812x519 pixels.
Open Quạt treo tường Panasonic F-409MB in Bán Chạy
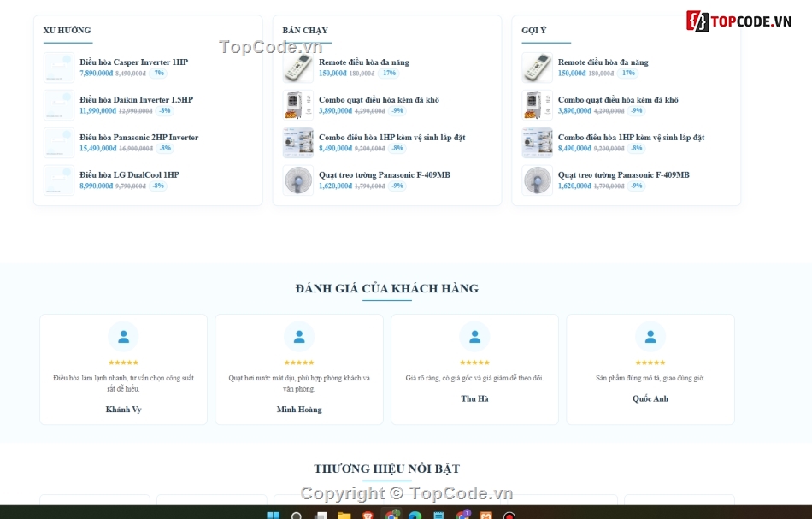(385, 175)
